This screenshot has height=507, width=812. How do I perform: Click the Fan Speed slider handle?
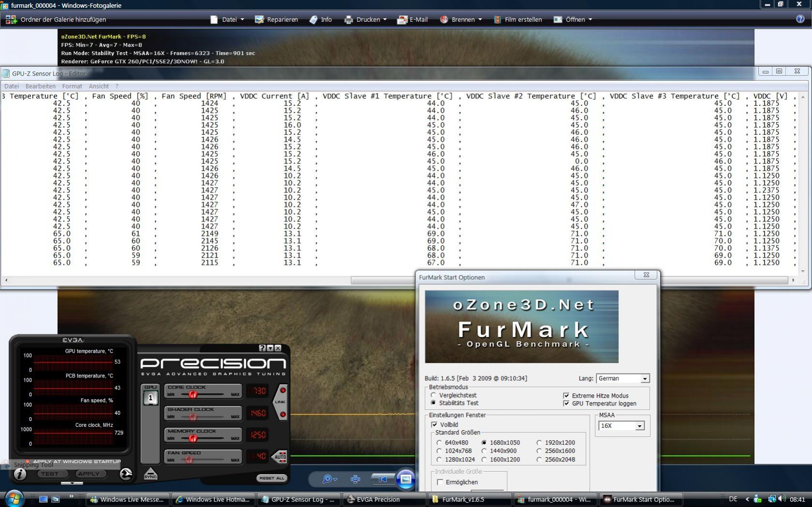[190, 460]
